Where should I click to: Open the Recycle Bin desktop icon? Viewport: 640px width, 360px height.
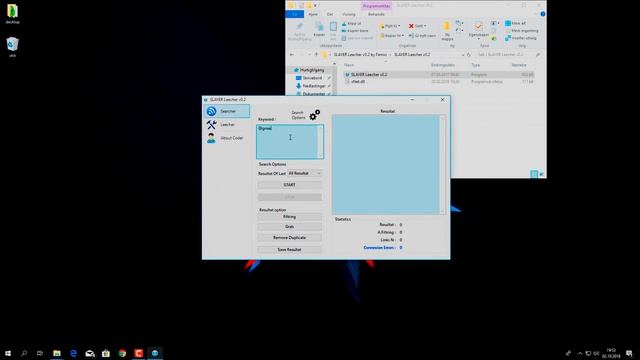pos(12,47)
